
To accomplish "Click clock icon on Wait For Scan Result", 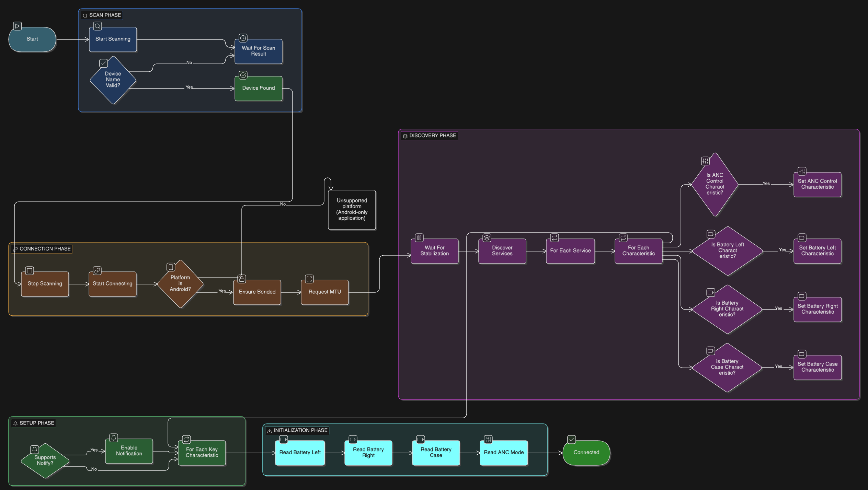I will click(243, 38).
